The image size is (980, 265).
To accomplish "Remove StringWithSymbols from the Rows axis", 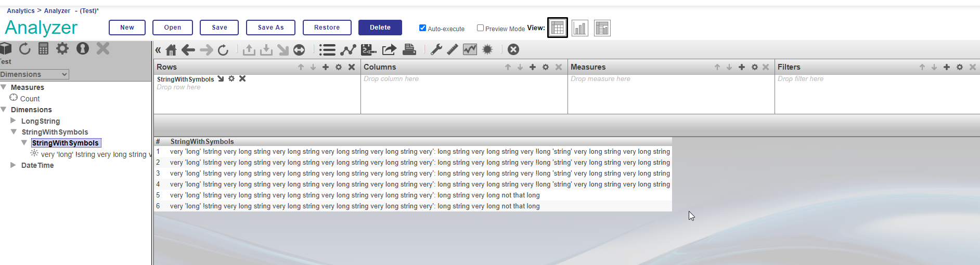I will click(242, 79).
